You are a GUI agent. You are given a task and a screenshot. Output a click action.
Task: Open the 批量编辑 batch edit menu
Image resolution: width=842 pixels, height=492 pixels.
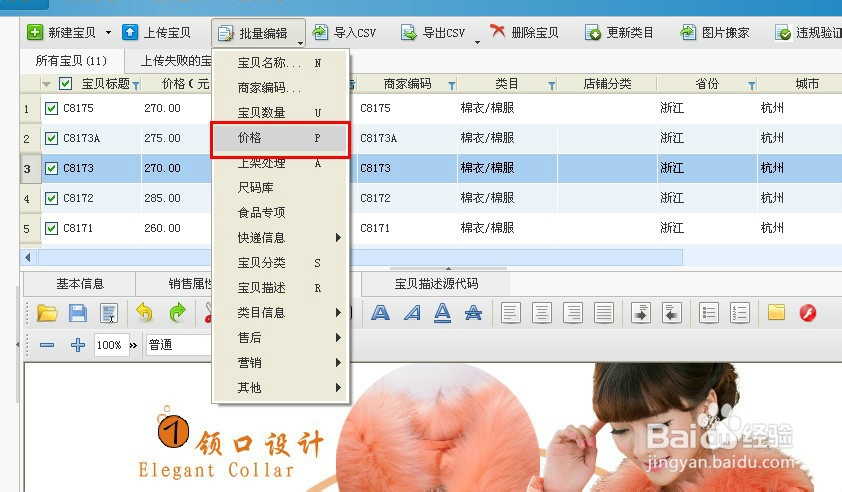pyautogui.click(x=258, y=33)
